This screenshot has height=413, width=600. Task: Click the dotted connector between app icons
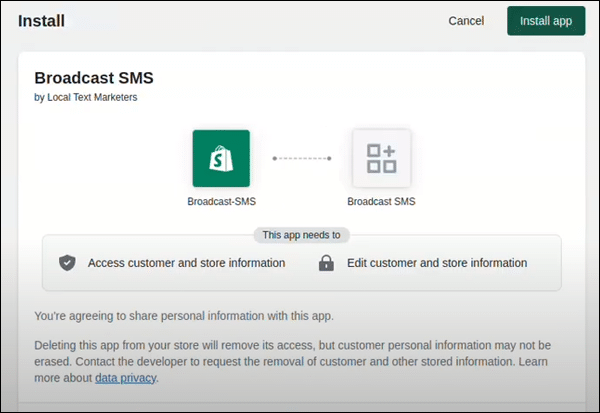coord(302,158)
